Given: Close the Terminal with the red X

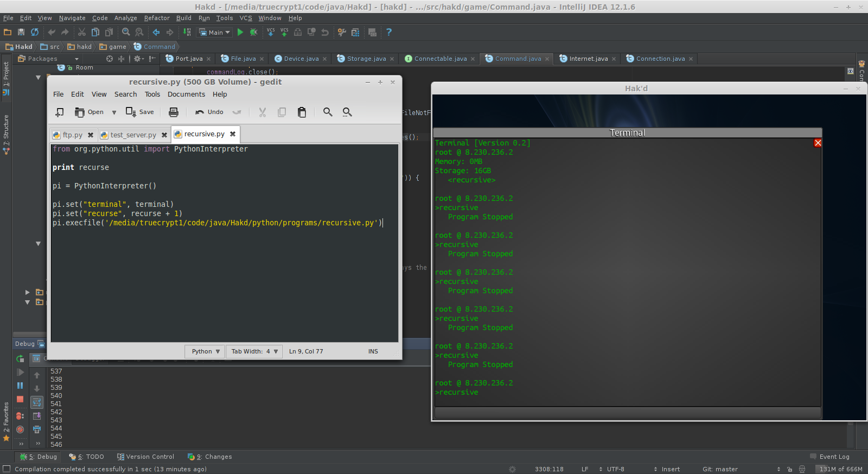Looking at the screenshot, I should [818, 143].
